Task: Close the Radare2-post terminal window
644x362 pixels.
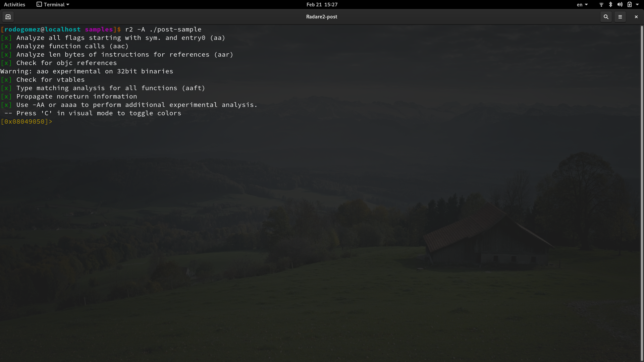Action: click(636, 17)
